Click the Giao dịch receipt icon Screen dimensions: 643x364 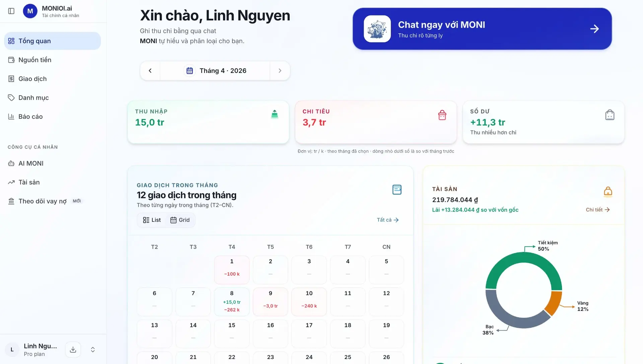coord(11,79)
